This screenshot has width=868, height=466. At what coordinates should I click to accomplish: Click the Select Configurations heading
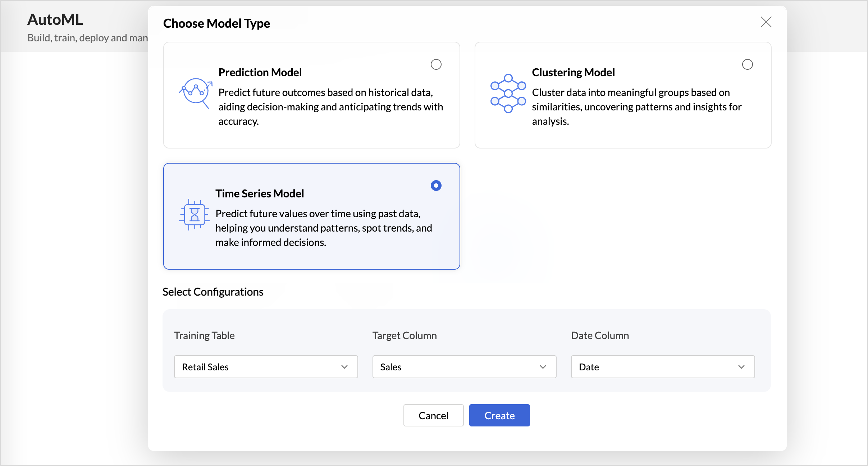(x=213, y=292)
